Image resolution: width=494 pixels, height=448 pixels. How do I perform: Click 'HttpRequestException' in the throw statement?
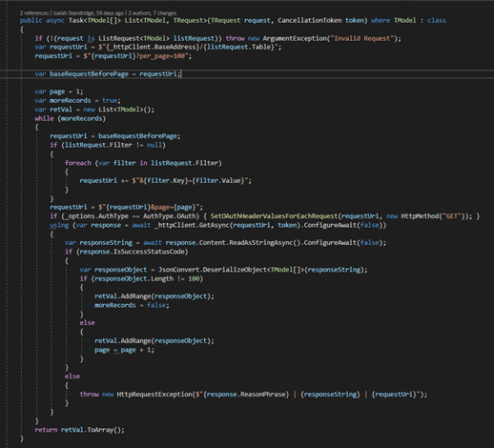click(154, 395)
